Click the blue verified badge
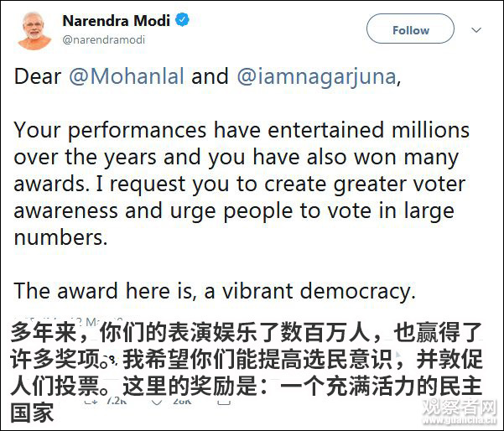Image resolution: width=504 pixels, height=431 pixels. [182, 20]
